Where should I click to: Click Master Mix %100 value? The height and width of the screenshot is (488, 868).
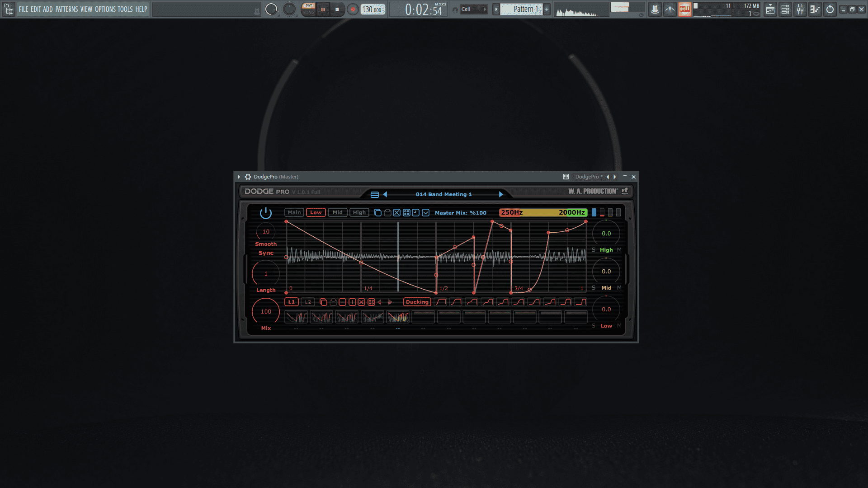click(x=461, y=213)
